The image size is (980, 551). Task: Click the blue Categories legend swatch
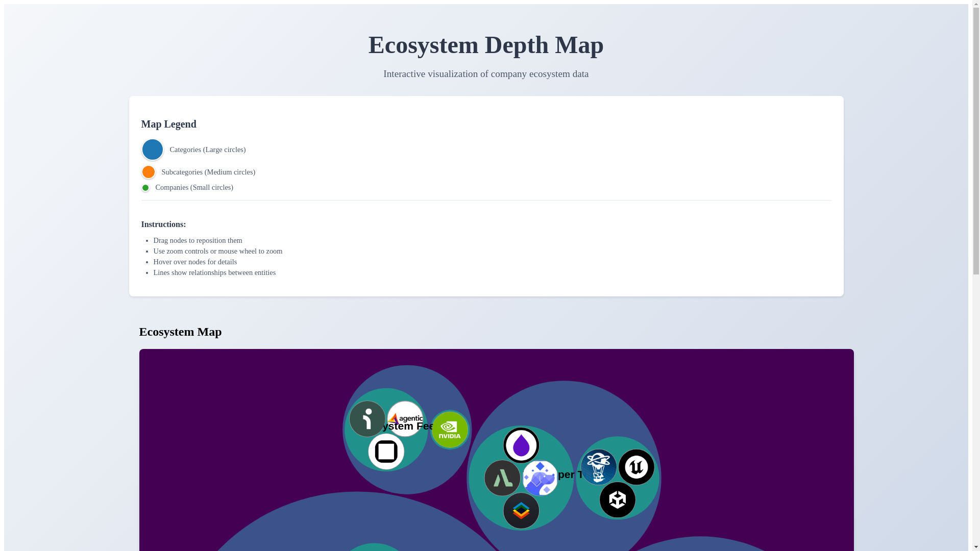pos(152,149)
